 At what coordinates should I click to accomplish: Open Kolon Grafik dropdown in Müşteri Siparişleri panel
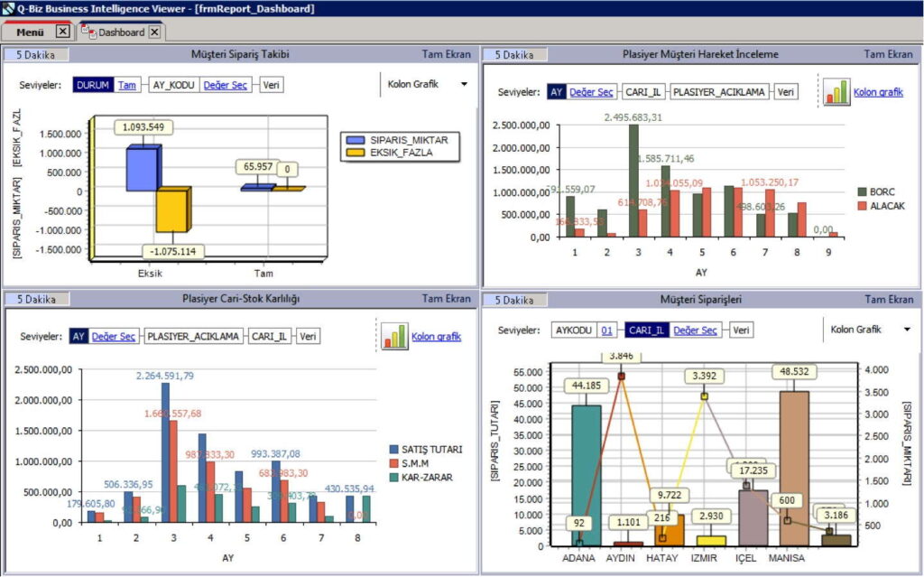906,330
